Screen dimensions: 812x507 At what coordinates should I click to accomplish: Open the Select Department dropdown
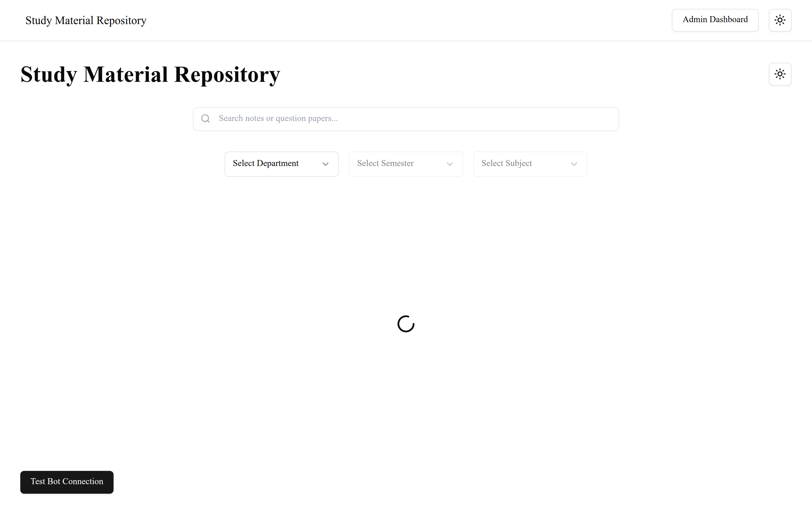(x=281, y=164)
